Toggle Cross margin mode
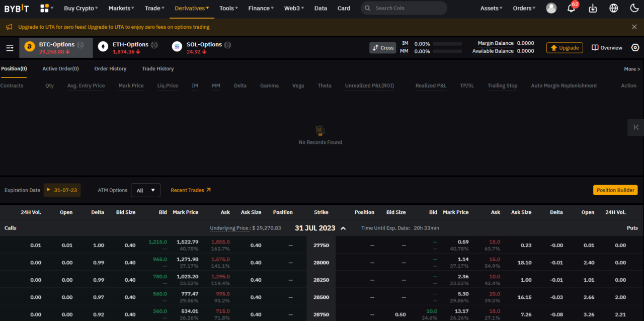 pyautogui.click(x=382, y=47)
